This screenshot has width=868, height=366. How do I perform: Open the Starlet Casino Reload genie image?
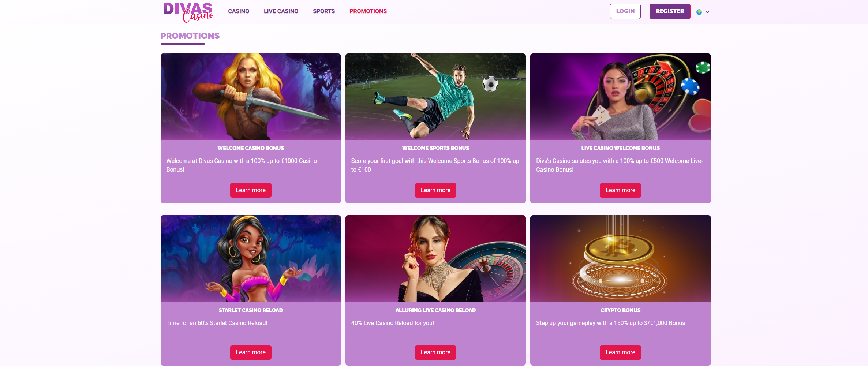pyautogui.click(x=251, y=258)
